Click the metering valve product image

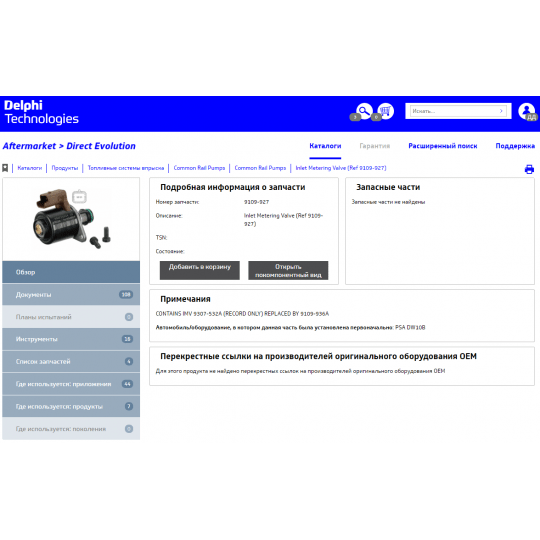(x=71, y=219)
